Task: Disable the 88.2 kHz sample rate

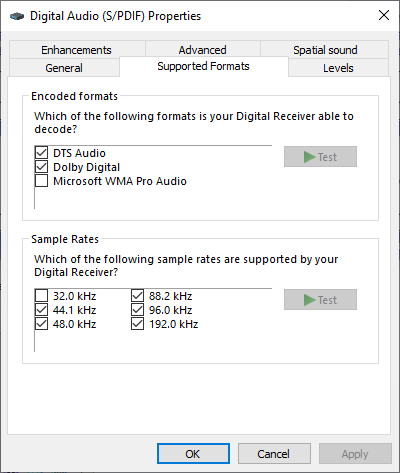Action: pos(137,296)
